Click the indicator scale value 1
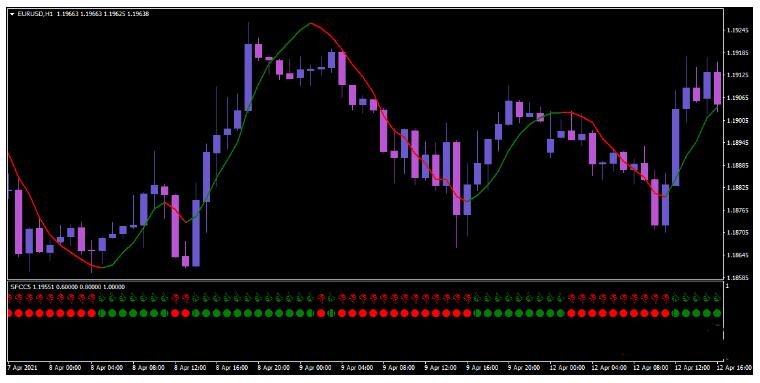The width and height of the screenshot is (760, 383). [728, 287]
